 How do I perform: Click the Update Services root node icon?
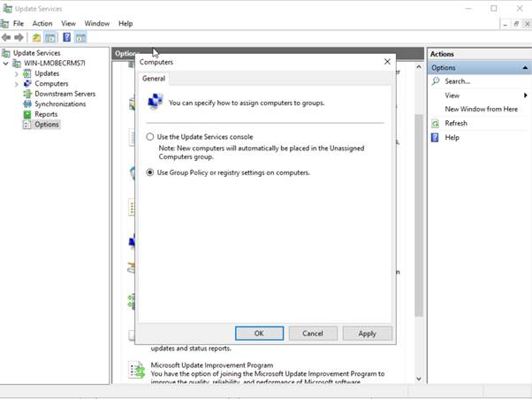coord(6,53)
